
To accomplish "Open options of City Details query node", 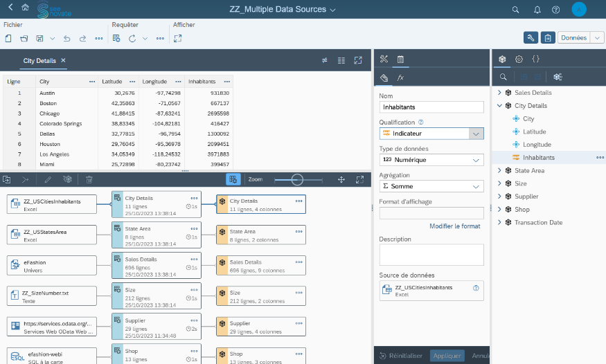I will click(194, 198).
